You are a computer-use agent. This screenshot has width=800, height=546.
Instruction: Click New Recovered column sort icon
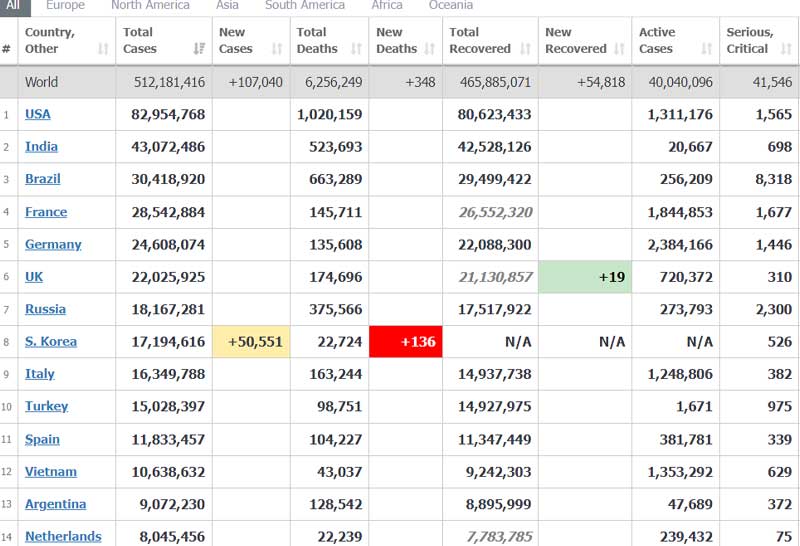(619, 49)
